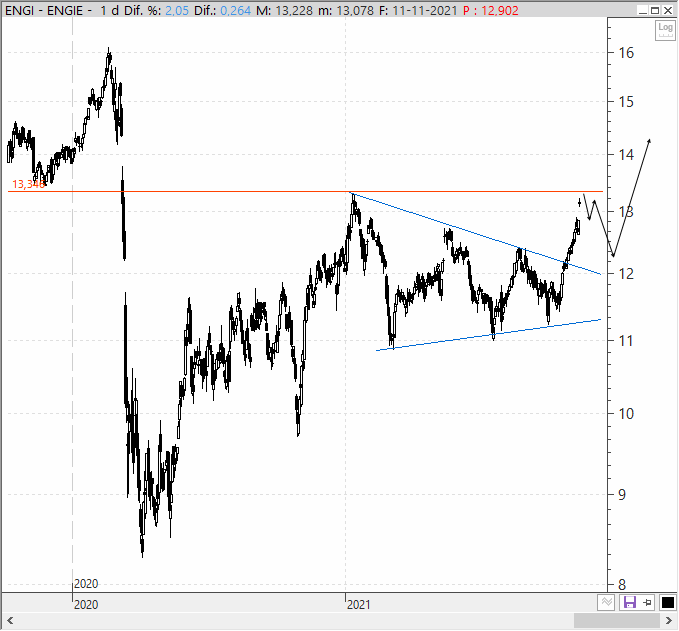Minimize the ENGI chart window

[643, 10]
